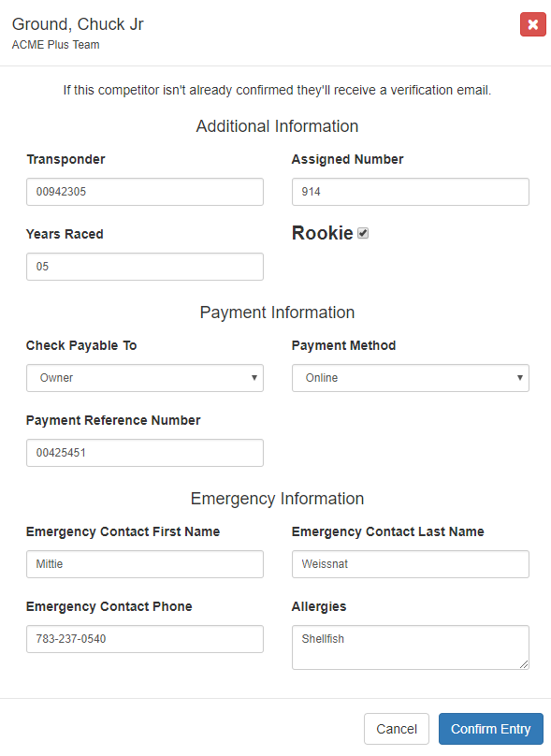This screenshot has width=551, height=756.
Task: Focus the Transponder input field
Action: 145,192
